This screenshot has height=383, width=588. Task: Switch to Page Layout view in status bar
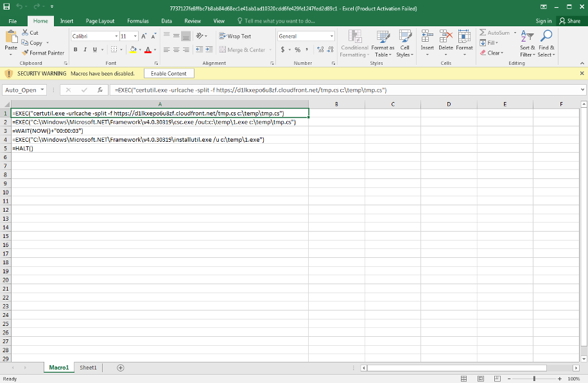(481, 379)
